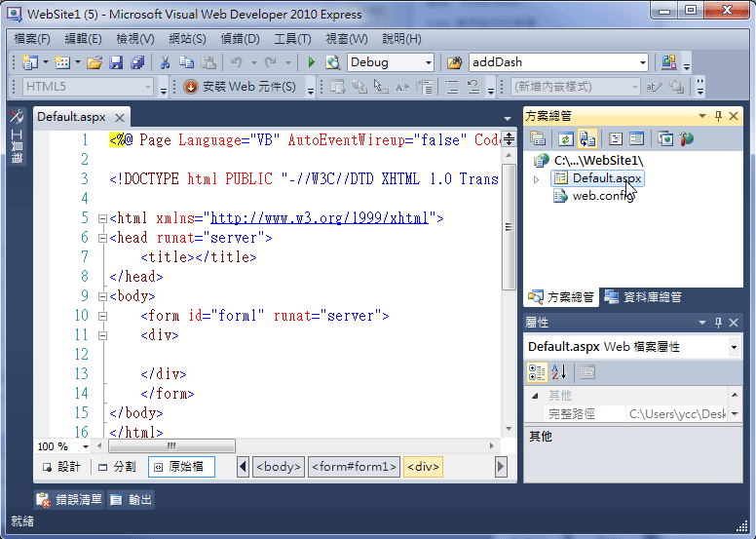The width and height of the screenshot is (756, 539).
Task: Open the 錯誤清單 error list tab
Action: 70,499
